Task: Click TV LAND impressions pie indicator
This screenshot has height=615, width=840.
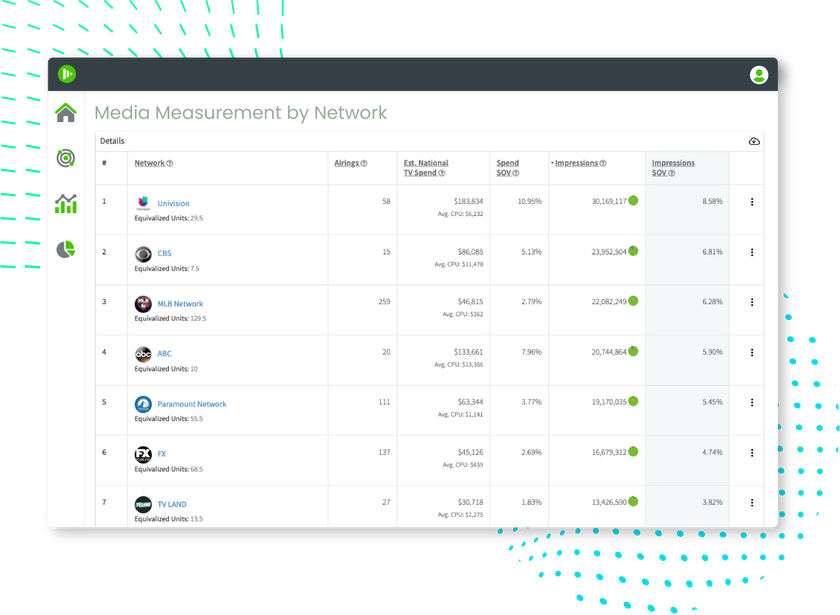Action: click(633, 501)
